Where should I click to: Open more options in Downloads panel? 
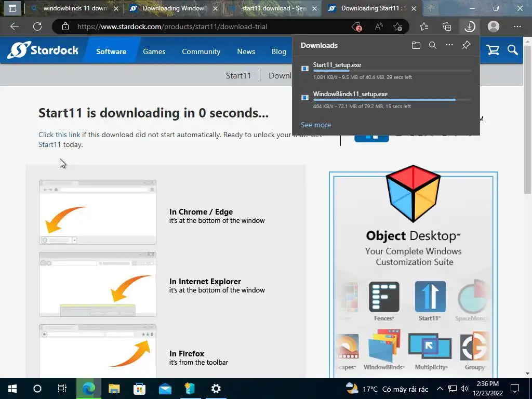[449, 45]
